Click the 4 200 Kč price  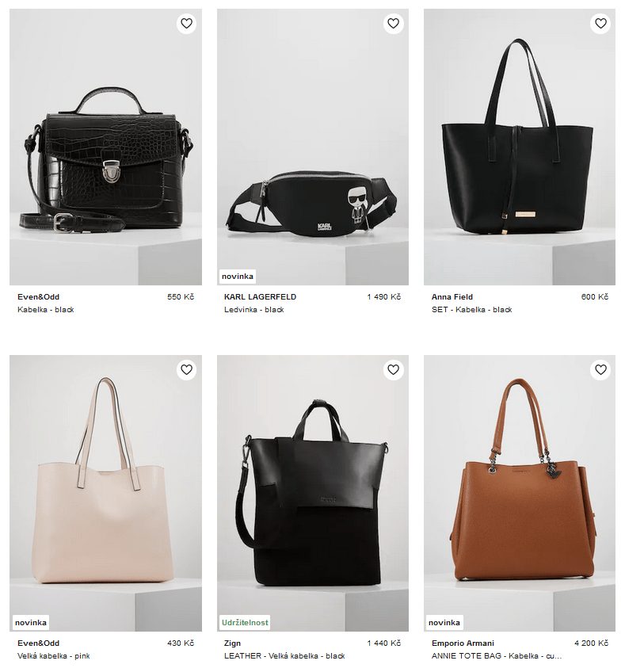click(591, 643)
